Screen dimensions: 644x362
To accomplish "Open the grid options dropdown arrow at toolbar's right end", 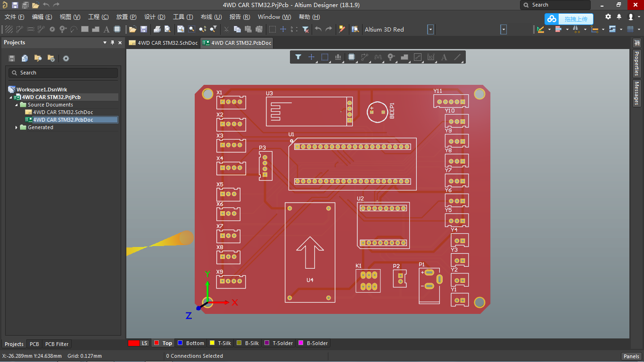I will (x=638, y=29).
